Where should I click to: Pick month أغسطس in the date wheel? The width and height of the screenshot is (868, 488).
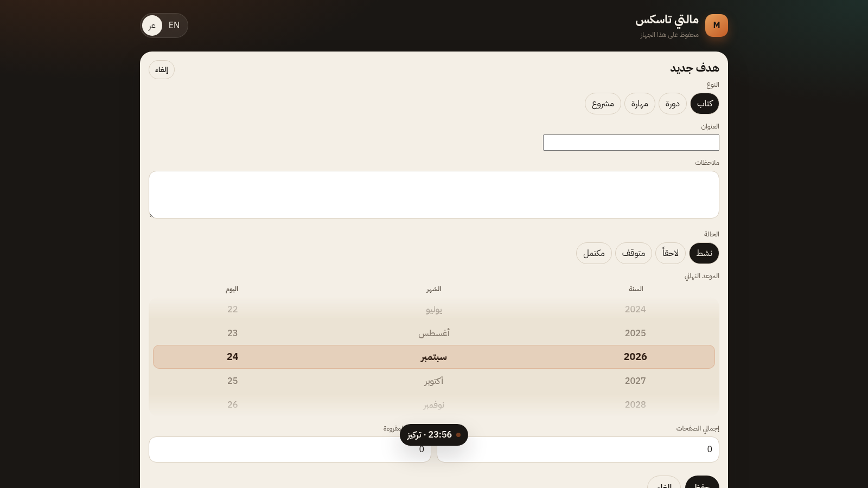[x=434, y=333]
